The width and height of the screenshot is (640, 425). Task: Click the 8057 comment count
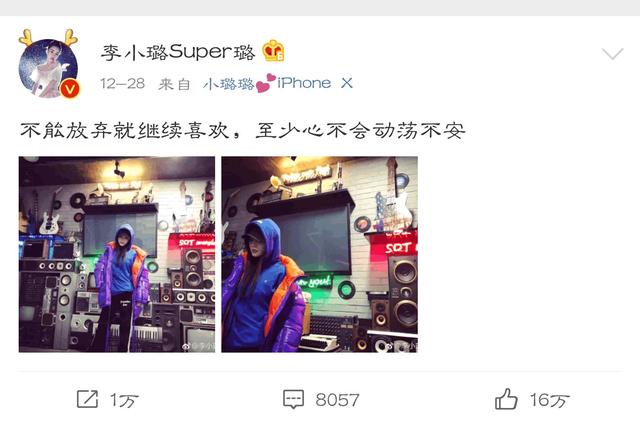click(337, 400)
